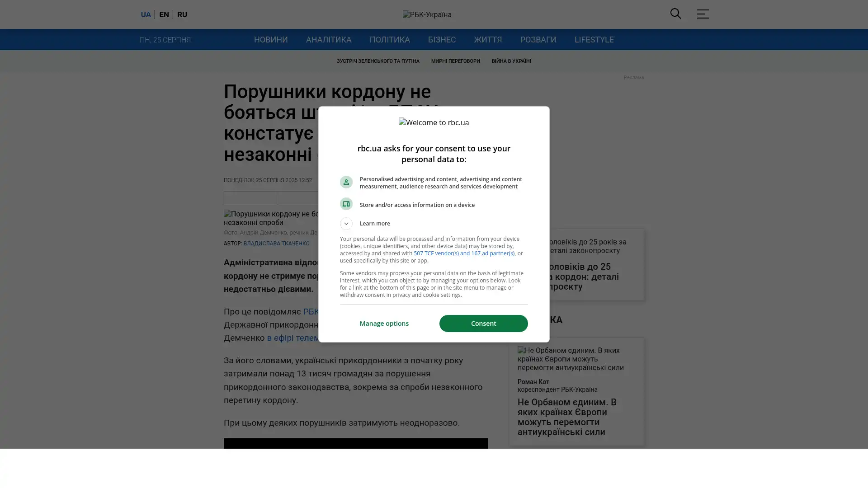Open the Війна в Україні topic tag
Image resolution: width=868 pixels, height=488 pixels.
point(511,61)
